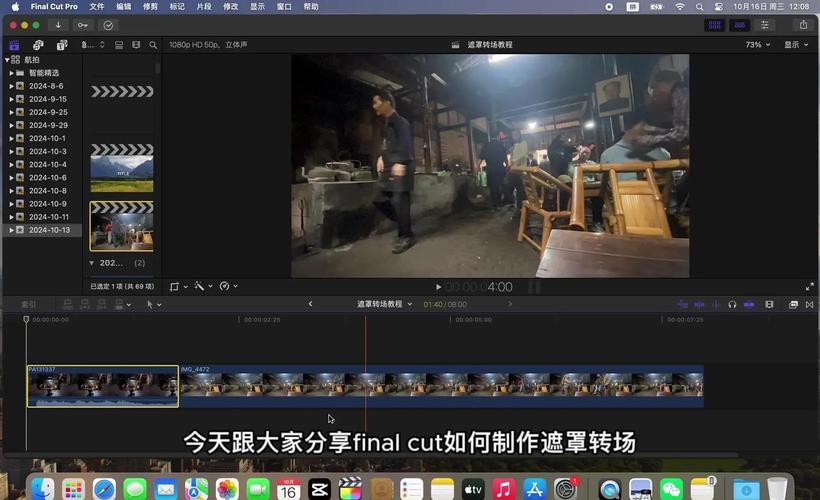Open the 遮罩转场教程 project name dropdown
This screenshot has width=820, height=500.
[x=384, y=304]
